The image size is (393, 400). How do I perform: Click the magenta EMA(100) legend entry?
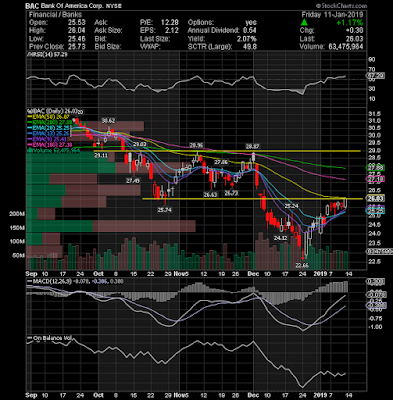coord(50,145)
